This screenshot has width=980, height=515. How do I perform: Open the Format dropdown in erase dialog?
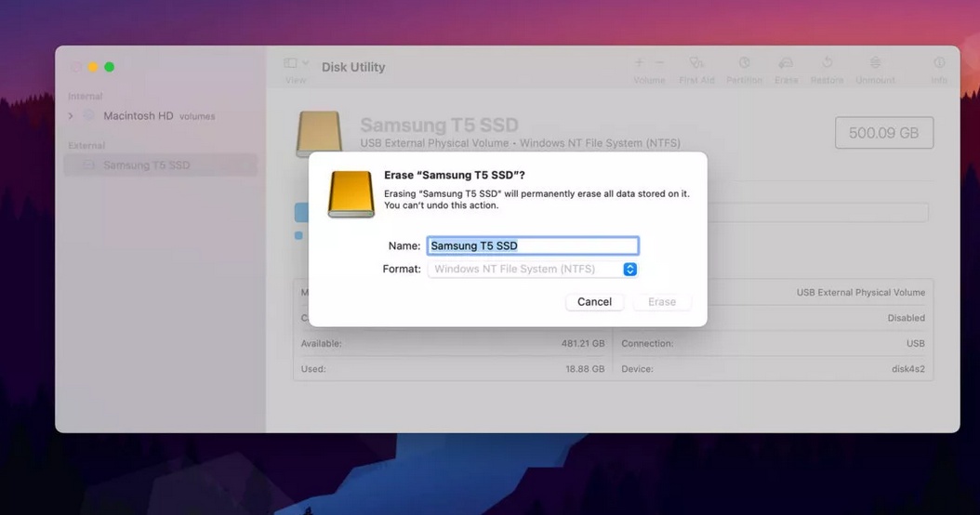point(533,270)
